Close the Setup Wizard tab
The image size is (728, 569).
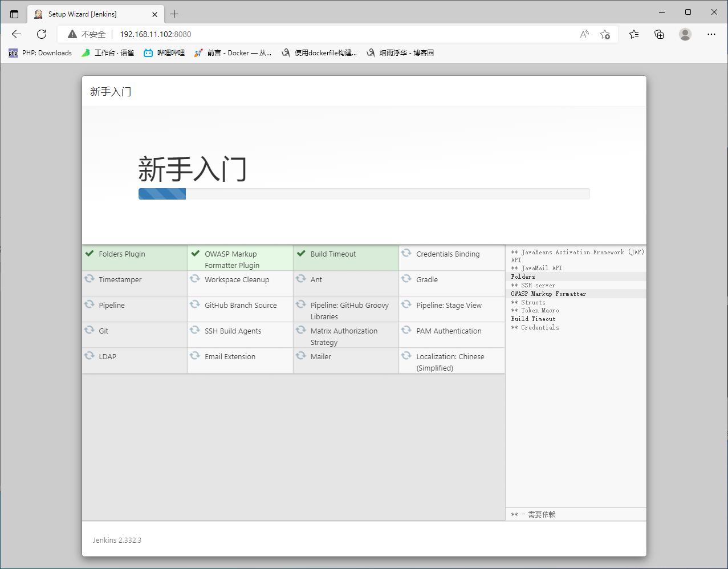[155, 14]
